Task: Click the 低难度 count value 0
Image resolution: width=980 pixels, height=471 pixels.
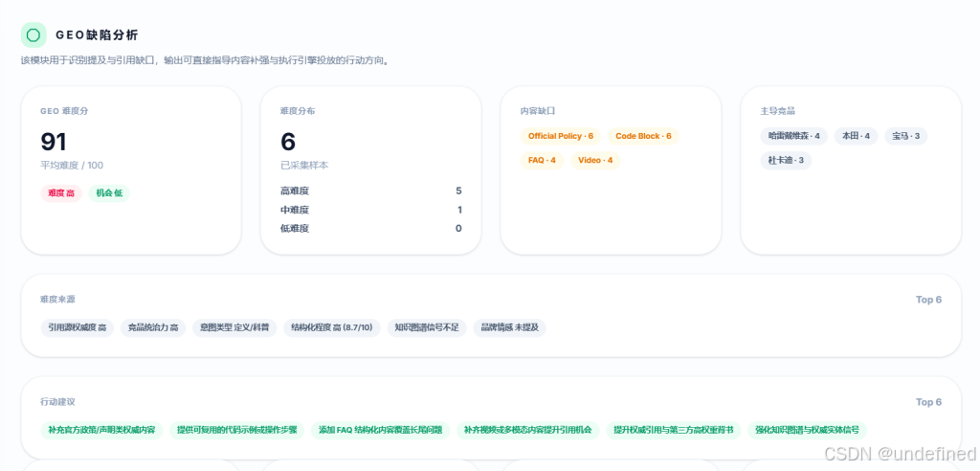Action: pyautogui.click(x=458, y=229)
